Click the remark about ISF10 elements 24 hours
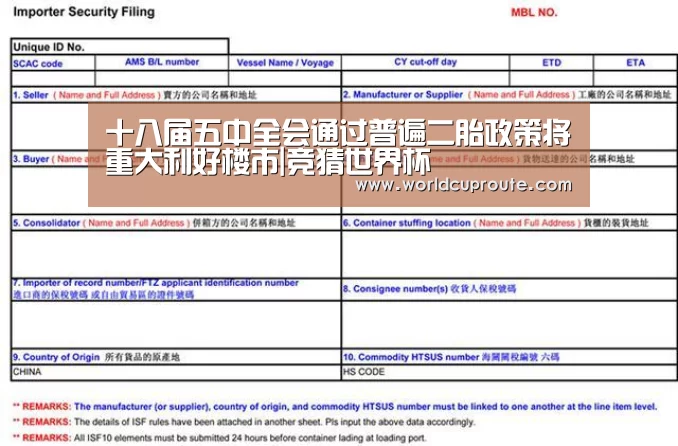The image size is (678, 446). pyautogui.click(x=220, y=438)
